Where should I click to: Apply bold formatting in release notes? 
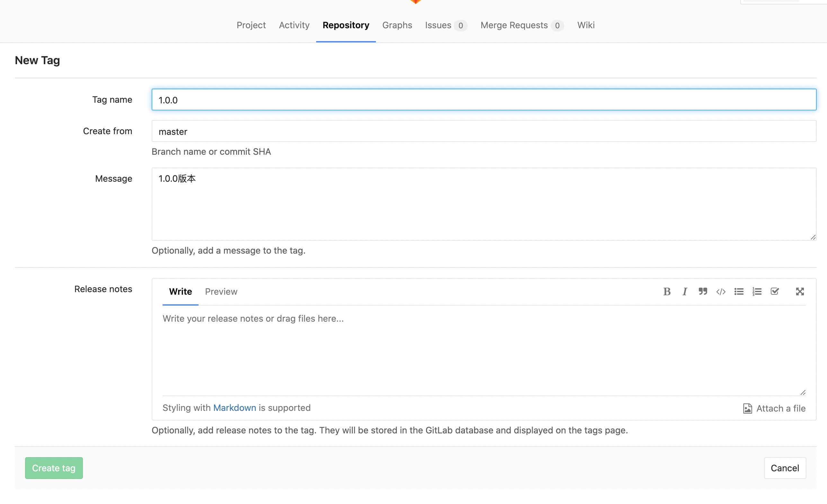coord(667,291)
